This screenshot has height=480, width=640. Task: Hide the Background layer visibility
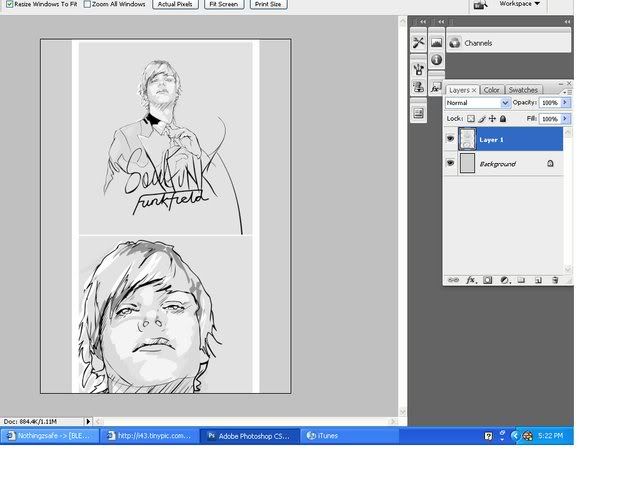point(450,163)
